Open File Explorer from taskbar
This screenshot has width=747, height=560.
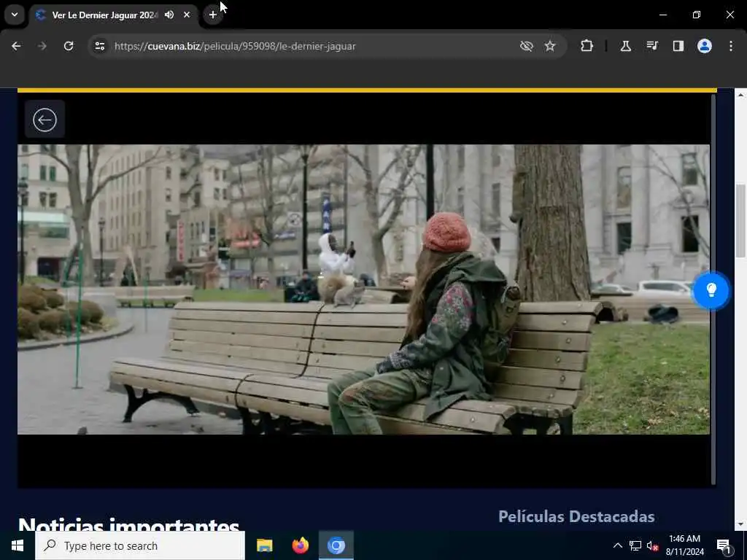[x=264, y=545]
